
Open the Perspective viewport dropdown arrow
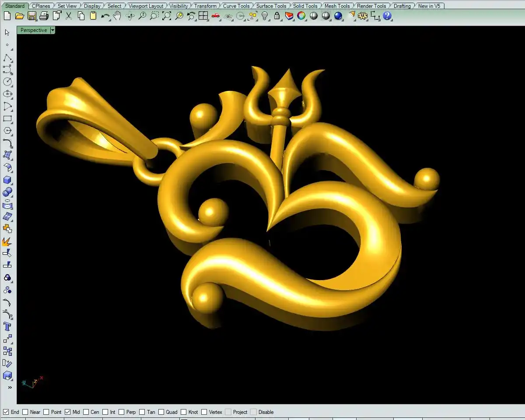(52, 30)
